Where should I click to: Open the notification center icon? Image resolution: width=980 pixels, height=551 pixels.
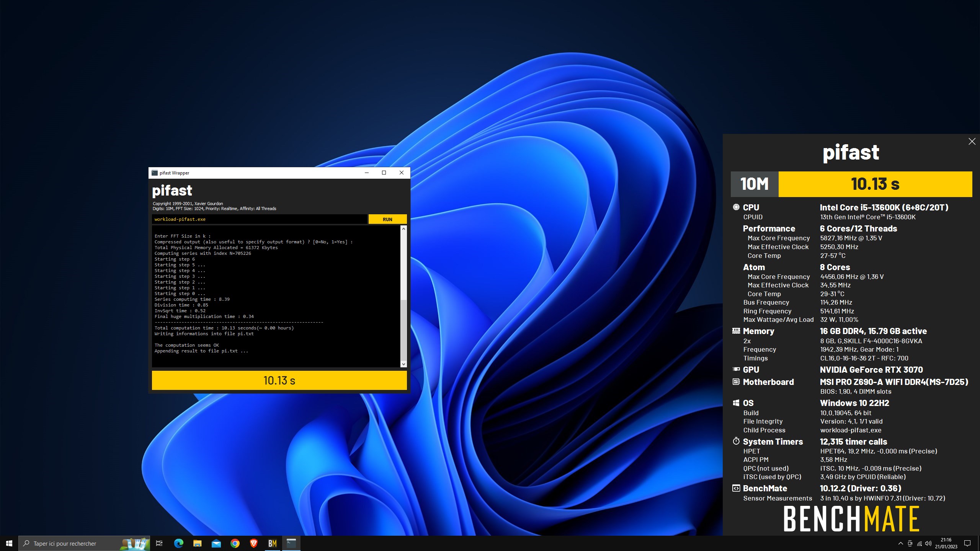(x=967, y=543)
